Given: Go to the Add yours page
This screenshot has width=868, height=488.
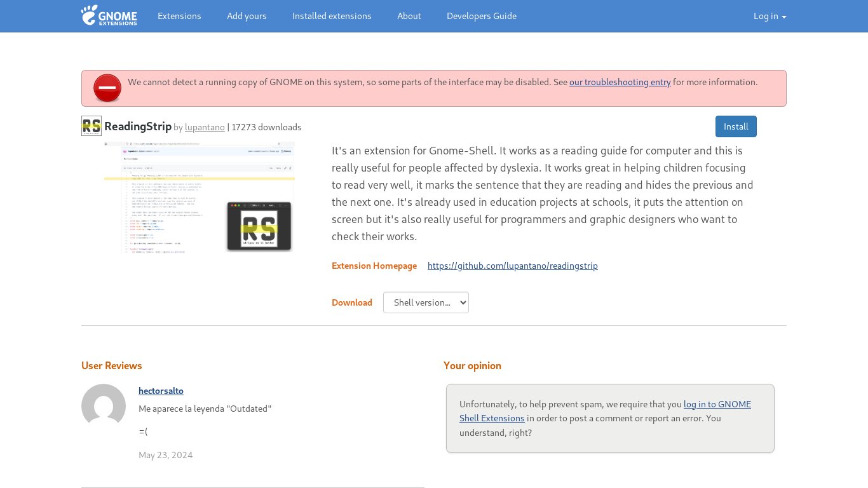Looking at the screenshot, I should pos(247,16).
